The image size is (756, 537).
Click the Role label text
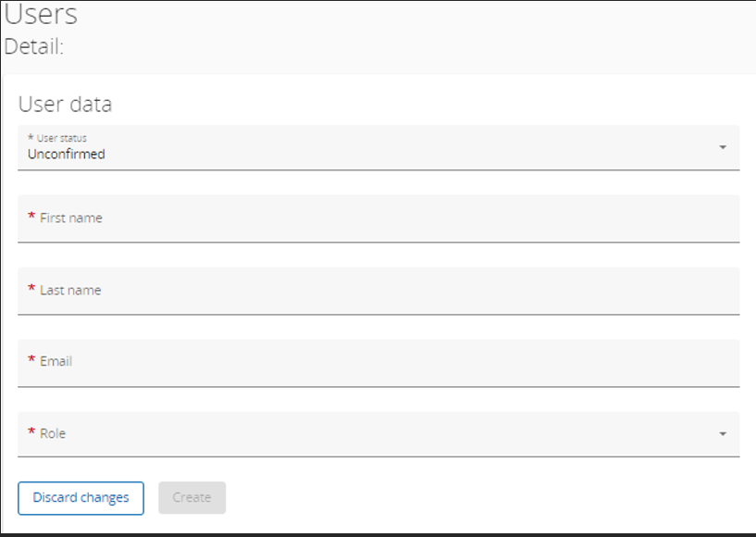click(x=53, y=433)
